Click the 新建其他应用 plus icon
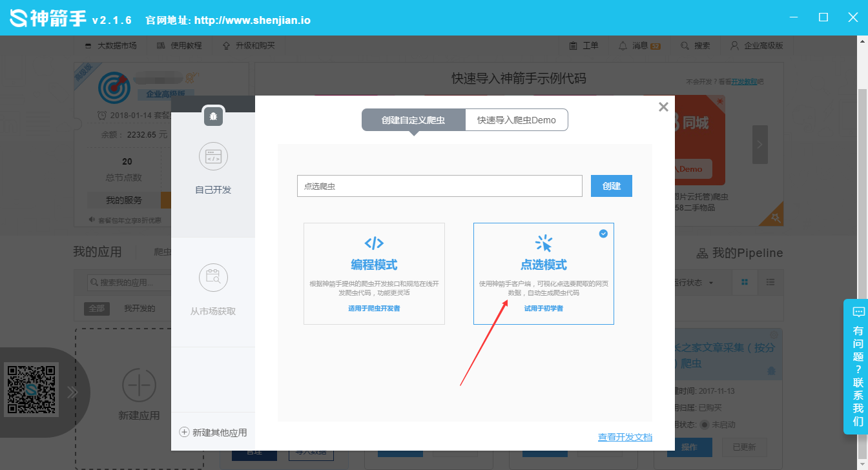 pyautogui.click(x=184, y=433)
